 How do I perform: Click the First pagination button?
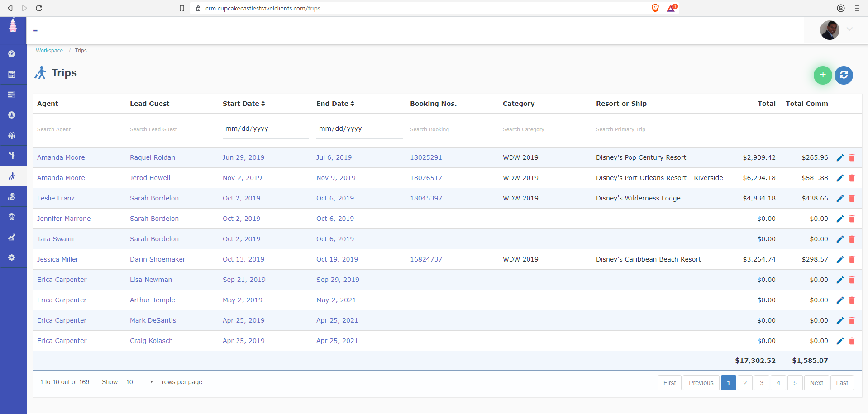pos(669,383)
